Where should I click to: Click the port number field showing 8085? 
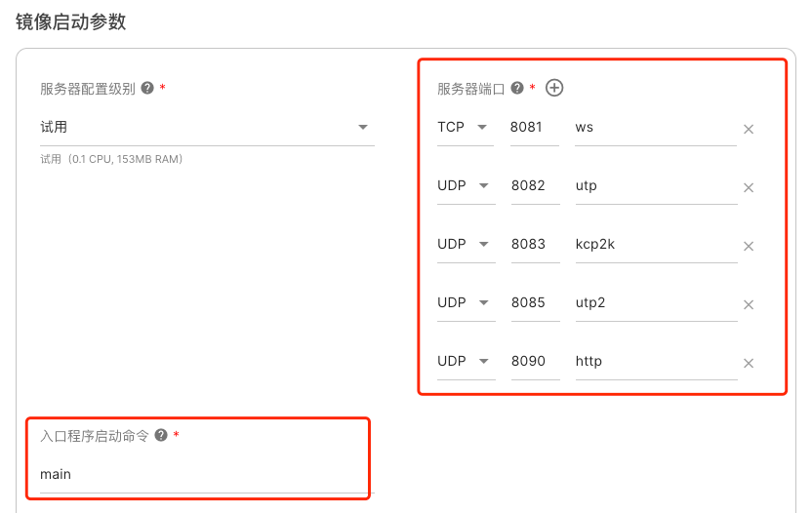[x=533, y=303]
